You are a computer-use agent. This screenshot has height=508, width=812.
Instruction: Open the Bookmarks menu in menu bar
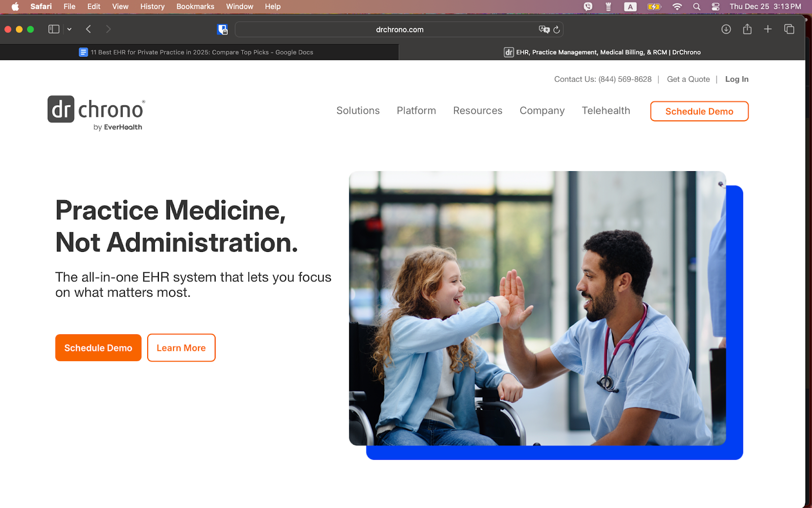[x=195, y=7]
